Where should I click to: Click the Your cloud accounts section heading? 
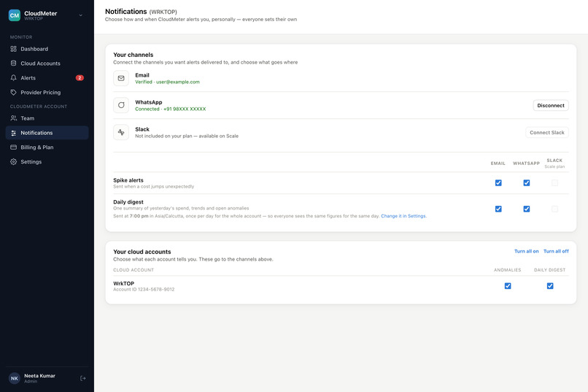(142, 252)
